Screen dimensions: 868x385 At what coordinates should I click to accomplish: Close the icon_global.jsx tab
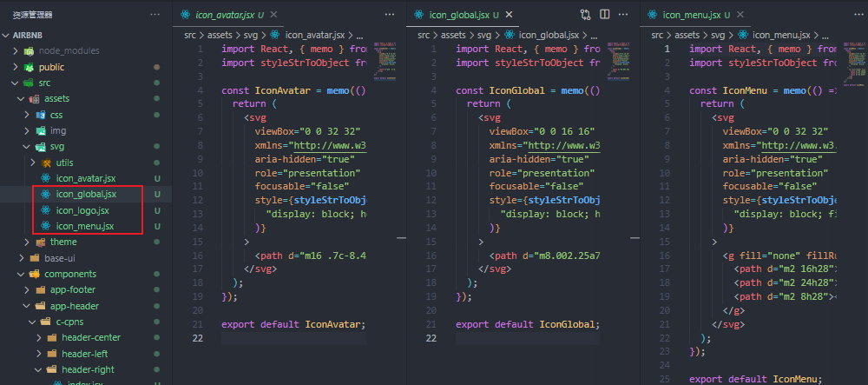click(509, 15)
